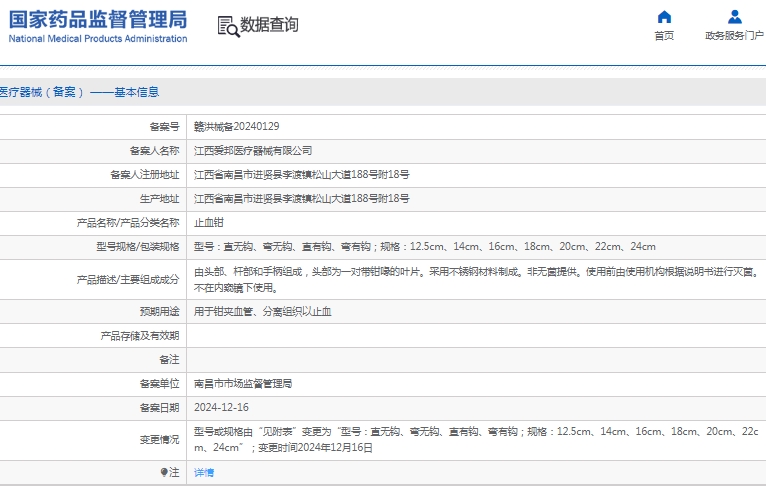Click the 国家药品监督管理局 logo

pos(98,20)
